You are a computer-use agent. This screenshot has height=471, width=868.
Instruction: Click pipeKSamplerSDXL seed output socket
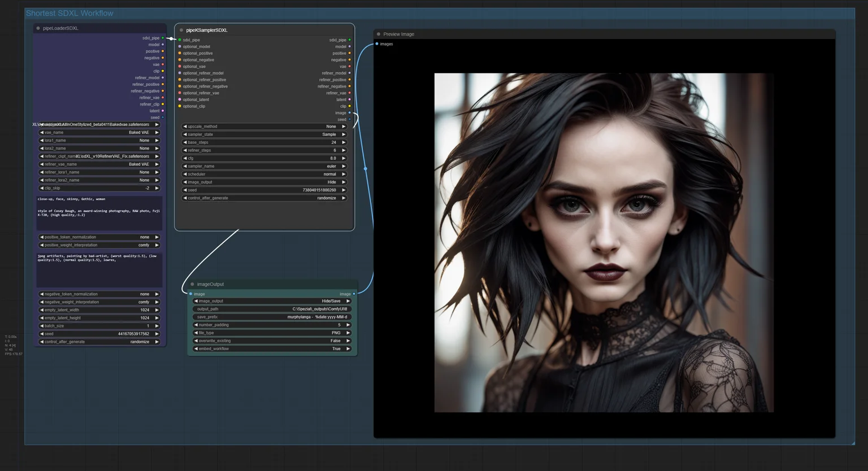tap(349, 119)
